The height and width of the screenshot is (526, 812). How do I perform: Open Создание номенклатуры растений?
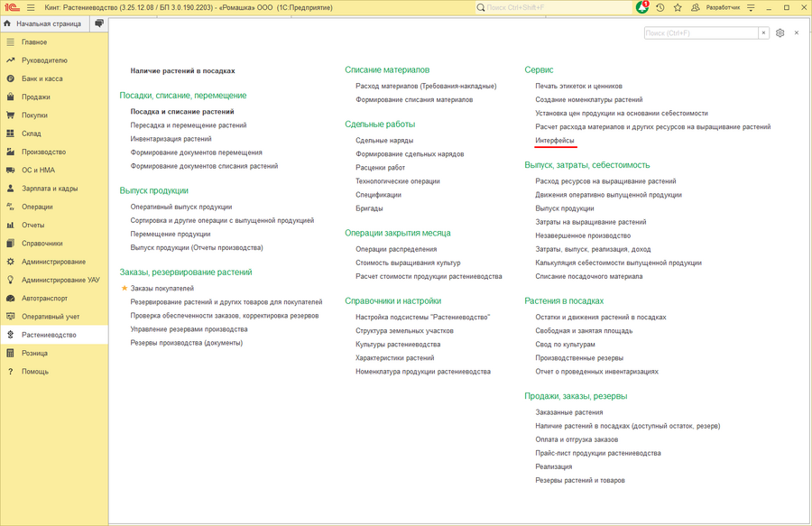pyautogui.click(x=589, y=99)
